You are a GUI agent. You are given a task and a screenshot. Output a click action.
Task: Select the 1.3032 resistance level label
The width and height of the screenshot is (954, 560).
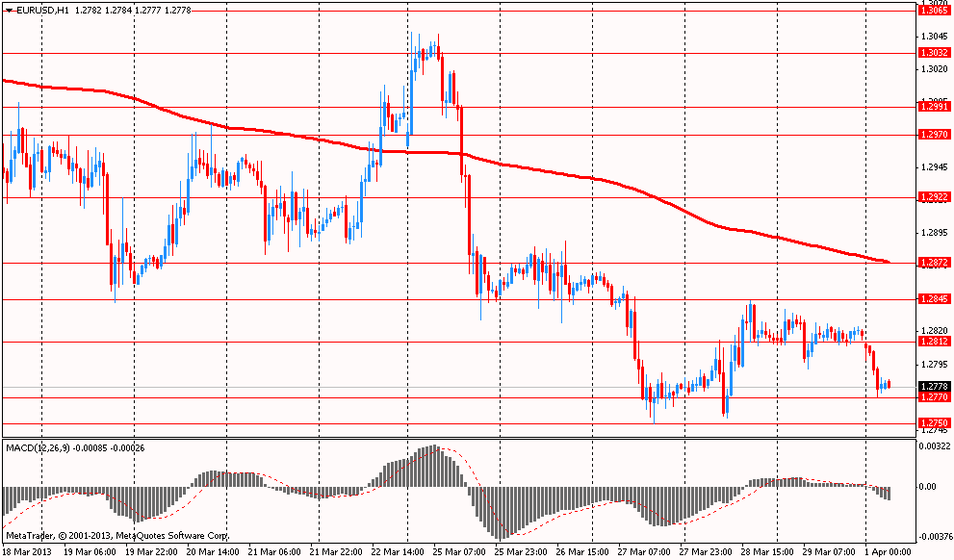click(934, 53)
